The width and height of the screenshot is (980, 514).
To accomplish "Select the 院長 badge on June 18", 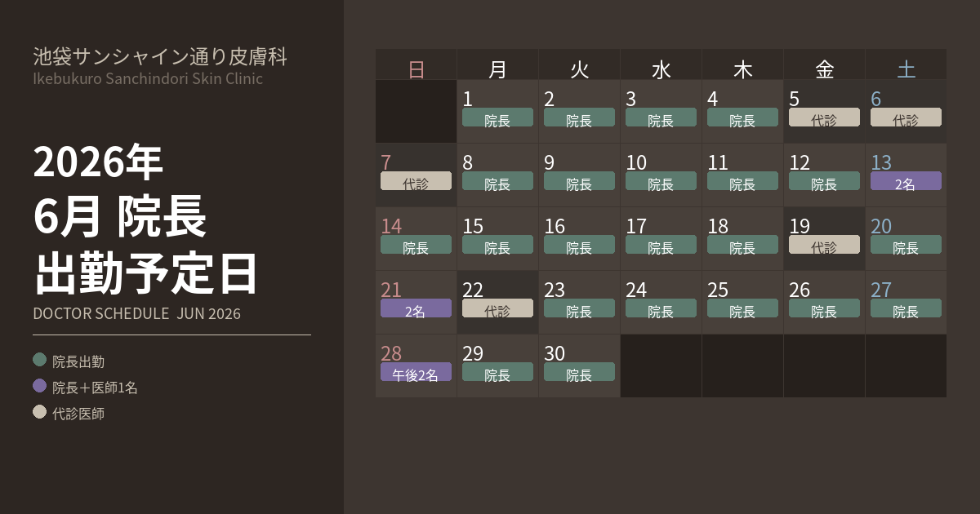I will [x=742, y=245].
